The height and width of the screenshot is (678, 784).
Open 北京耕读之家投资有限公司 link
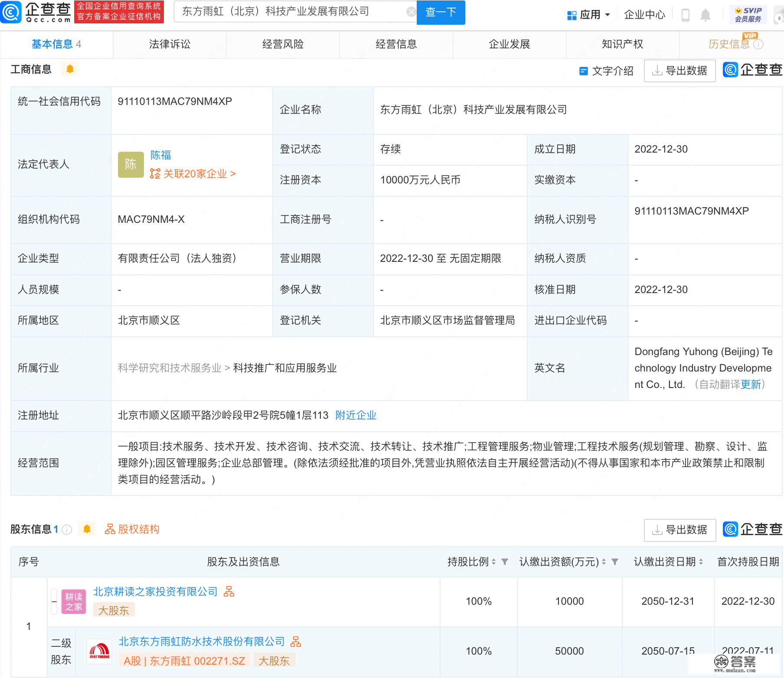point(155,592)
